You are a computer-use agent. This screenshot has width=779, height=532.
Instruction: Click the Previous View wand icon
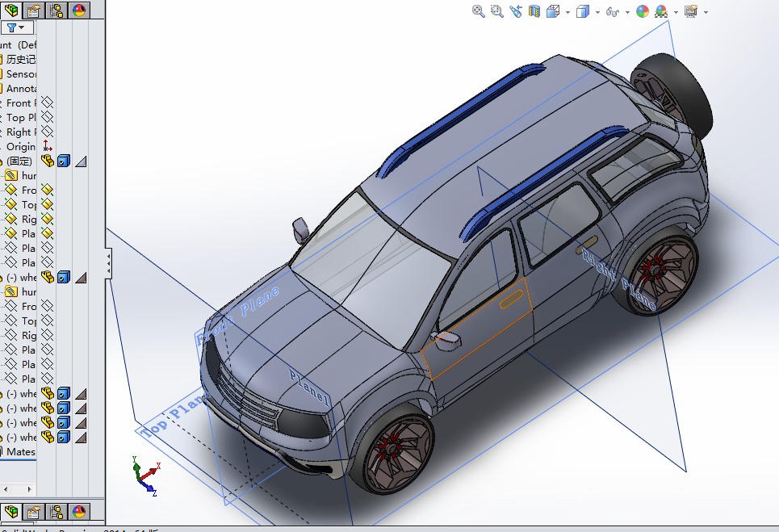point(517,11)
